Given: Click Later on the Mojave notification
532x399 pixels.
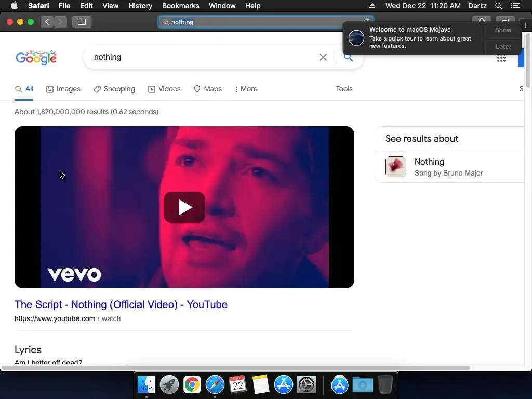Looking at the screenshot, I should tap(503, 46).
